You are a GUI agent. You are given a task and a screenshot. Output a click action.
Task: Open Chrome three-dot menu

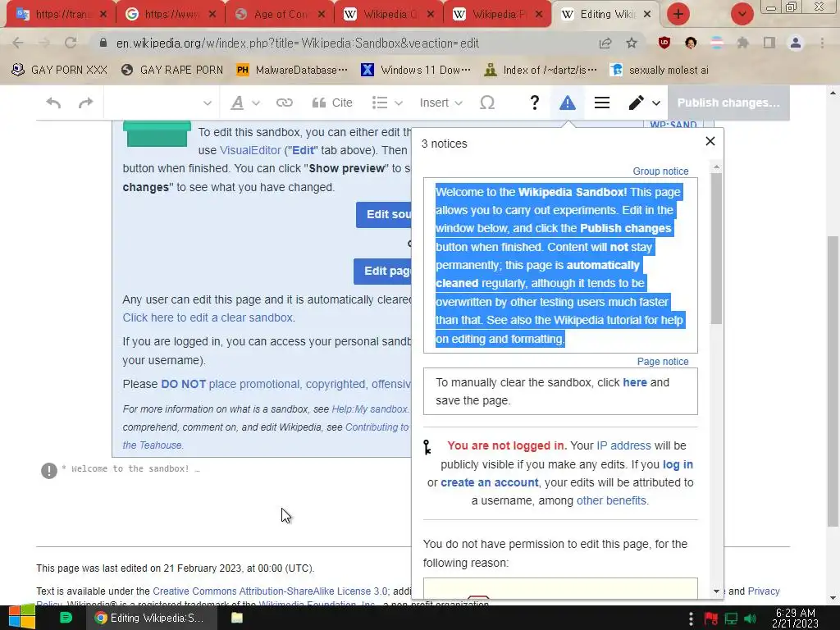pos(822,43)
